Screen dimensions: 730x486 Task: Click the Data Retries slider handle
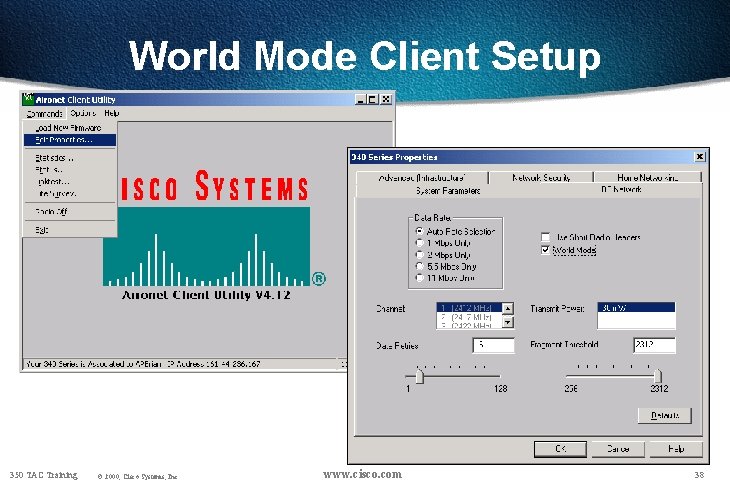coord(419,376)
